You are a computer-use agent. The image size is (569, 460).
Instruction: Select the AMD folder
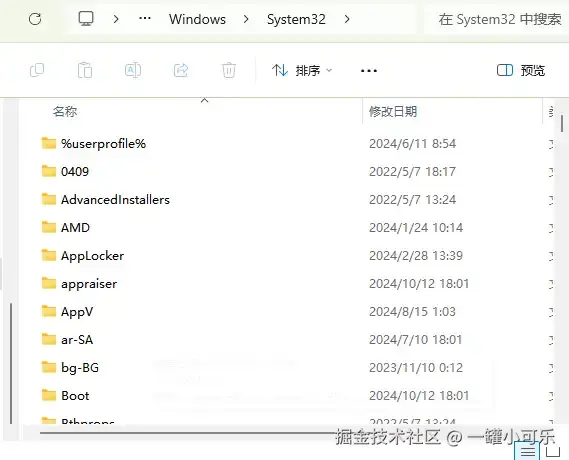[75, 227]
